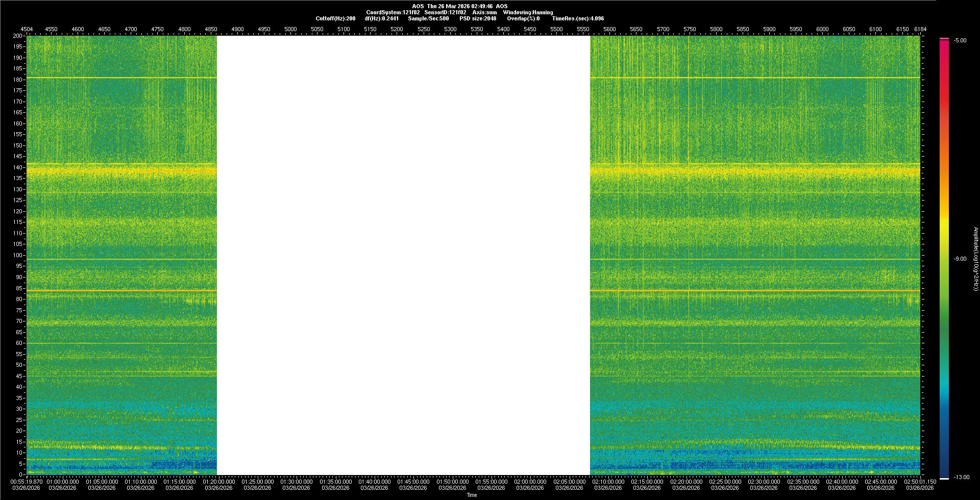Click the Cutoff(Hz):200 header parameter
The height and width of the screenshot is (500, 980).
coord(335,18)
